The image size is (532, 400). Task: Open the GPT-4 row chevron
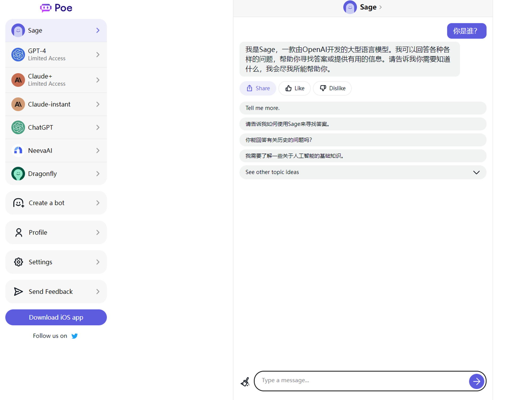(98, 55)
